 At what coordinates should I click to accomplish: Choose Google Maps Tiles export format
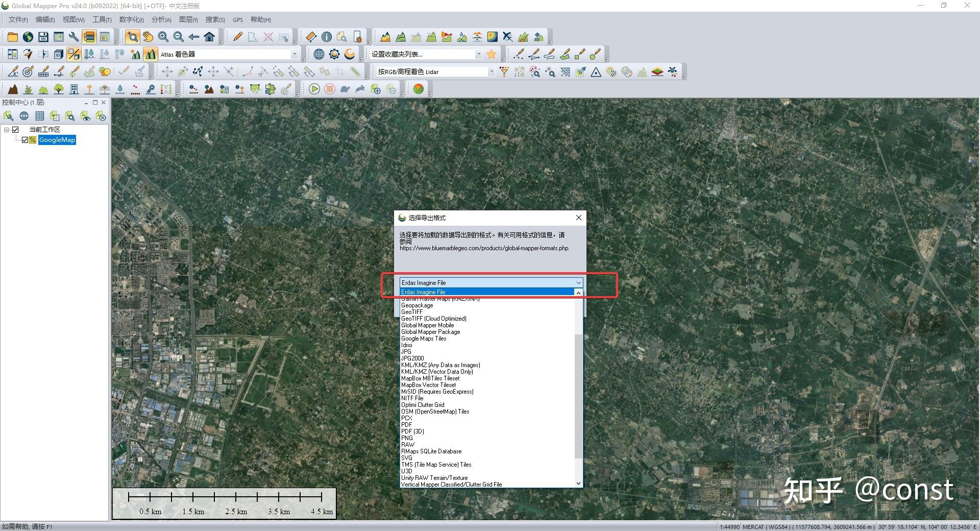pyautogui.click(x=424, y=339)
